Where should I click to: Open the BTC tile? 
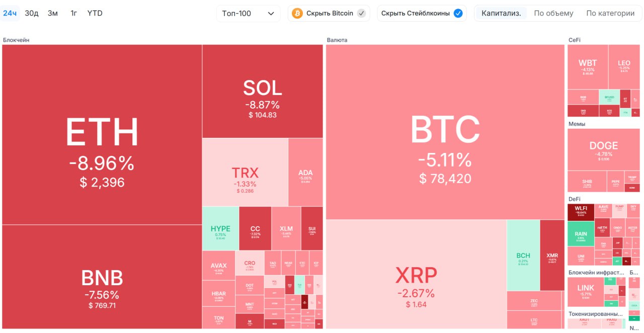[x=445, y=132]
